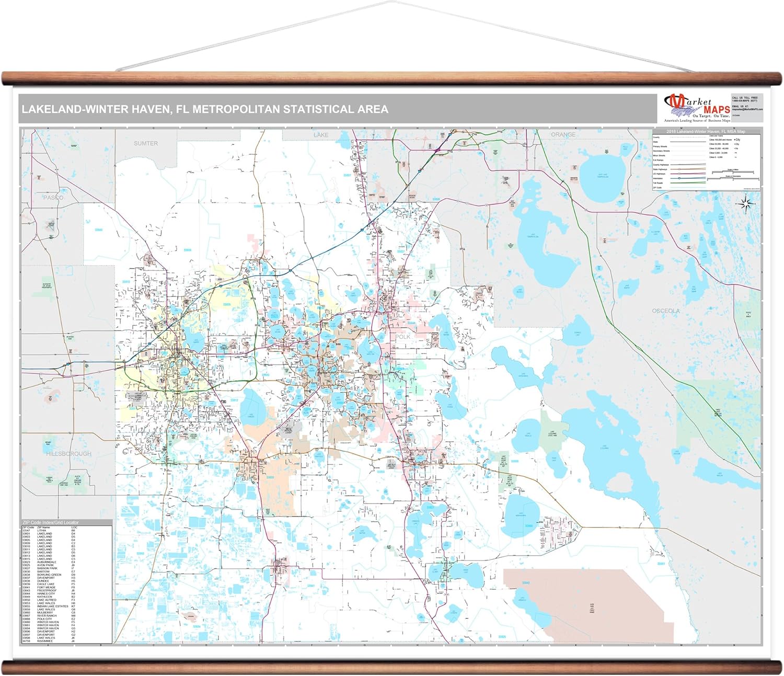Click the Toll Roads green line in legend

pyautogui.click(x=687, y=183)
